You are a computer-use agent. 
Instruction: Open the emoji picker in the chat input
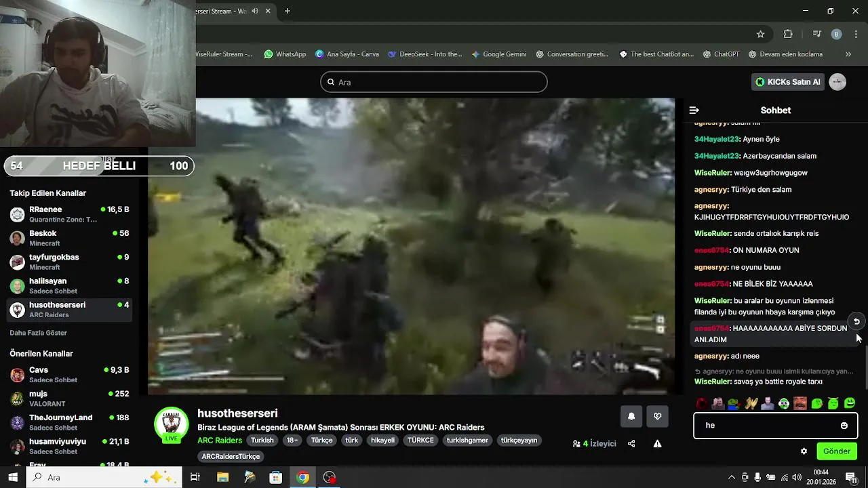point(844,426)
